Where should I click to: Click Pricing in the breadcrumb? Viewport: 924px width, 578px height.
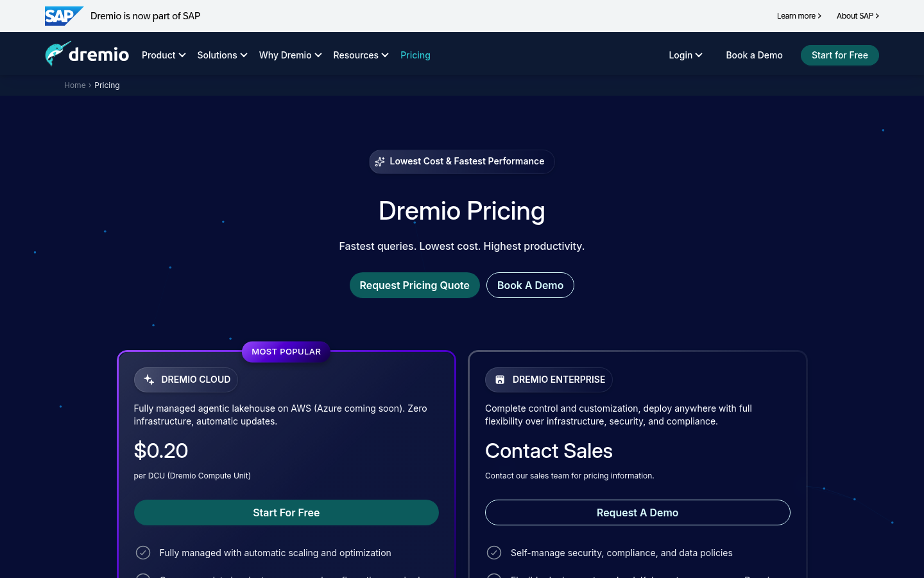[x=107, y=85]
